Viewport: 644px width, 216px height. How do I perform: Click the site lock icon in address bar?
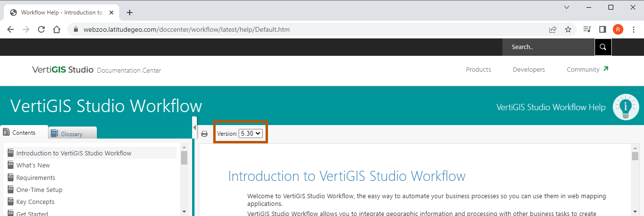pyautogui.click(x=75, y=29)
